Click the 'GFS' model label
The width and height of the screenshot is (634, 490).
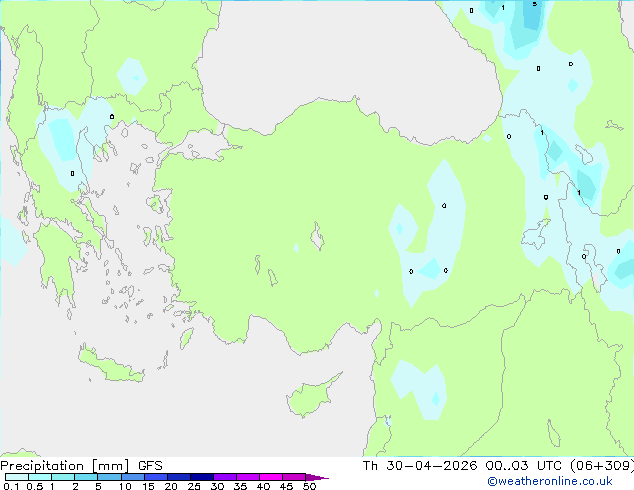click(150, 466)
